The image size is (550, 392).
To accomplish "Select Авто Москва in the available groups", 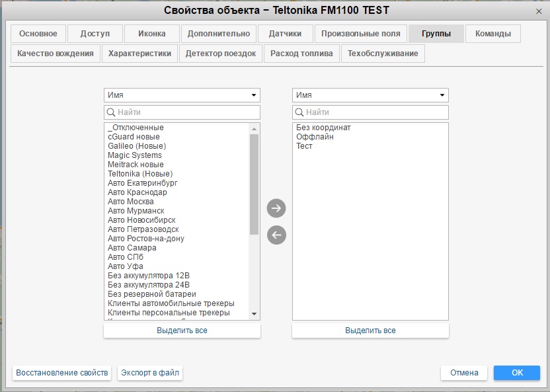I will pyautogui.click(x=131, y=202).
